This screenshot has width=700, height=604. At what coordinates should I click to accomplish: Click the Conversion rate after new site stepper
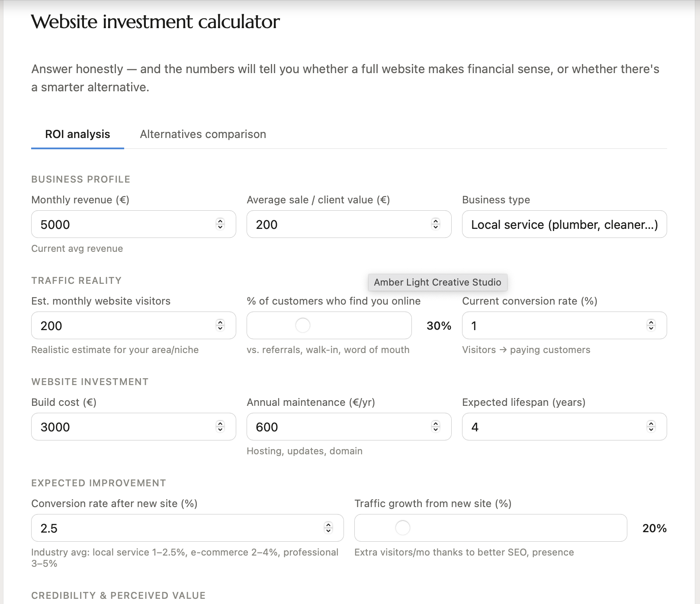(328, 528)
